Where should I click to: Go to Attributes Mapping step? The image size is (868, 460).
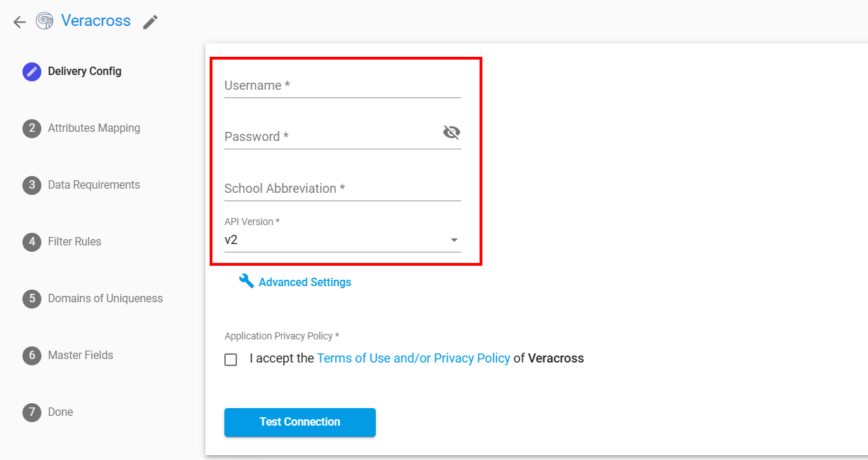click(94, 128)
